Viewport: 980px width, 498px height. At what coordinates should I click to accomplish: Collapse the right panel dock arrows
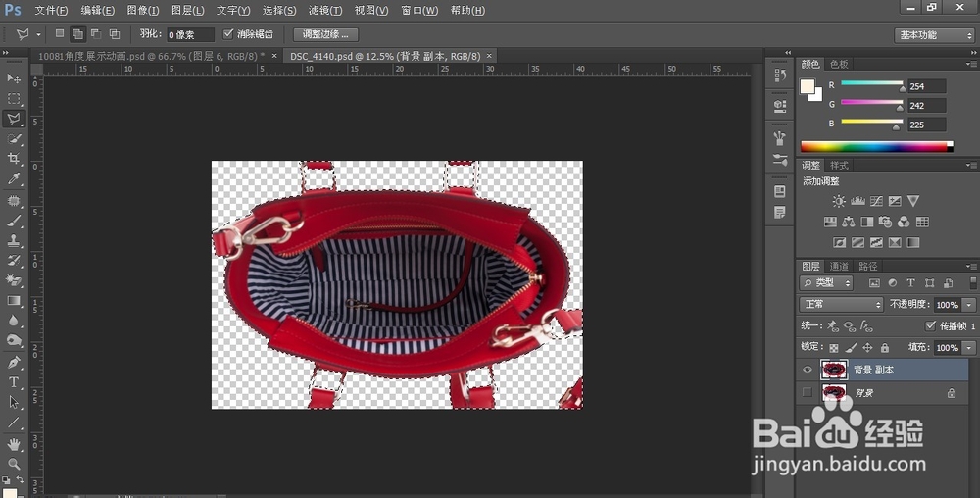click(x=972, y=53)
